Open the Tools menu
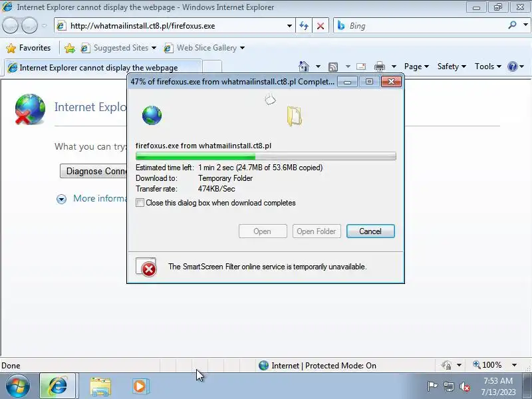Image resolution: width=532 pixels, height=399 pixels. click(x=488, y=66)
